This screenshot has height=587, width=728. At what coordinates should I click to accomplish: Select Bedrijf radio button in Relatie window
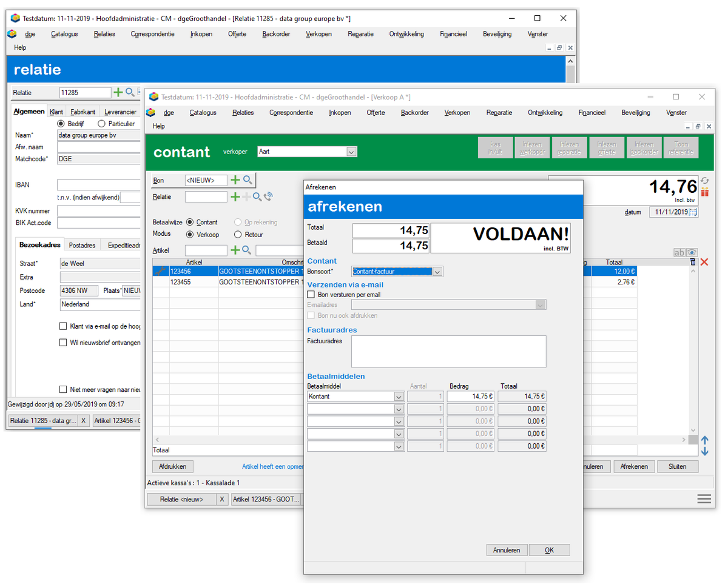pos(61,124)
